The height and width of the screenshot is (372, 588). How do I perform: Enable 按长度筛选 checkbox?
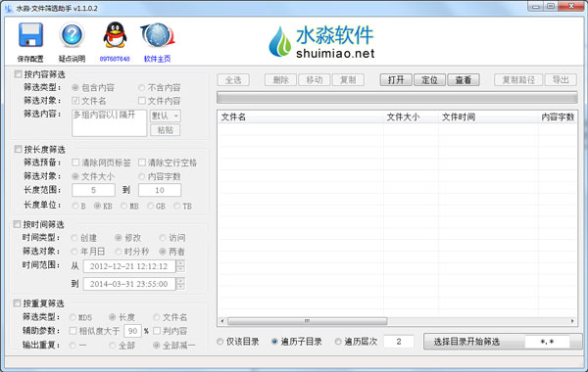point(18,149)
